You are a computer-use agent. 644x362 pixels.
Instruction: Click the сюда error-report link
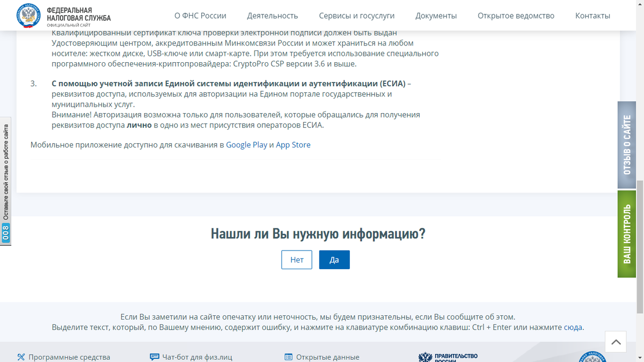pos(572,327)
